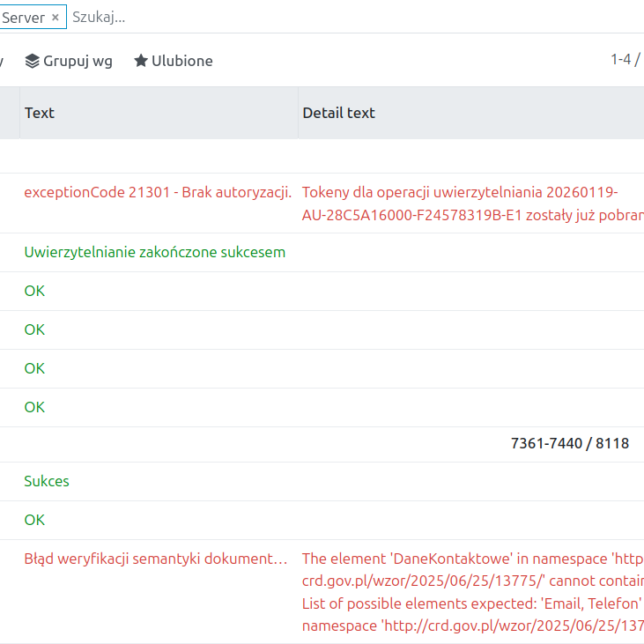Sort by the Text column header

(x=40, y=113)
